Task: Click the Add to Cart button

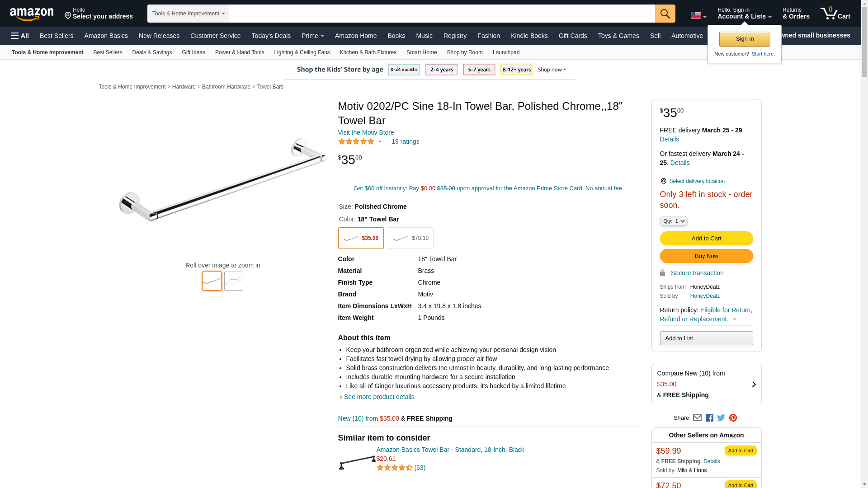Action: click(x=706, y=239)
